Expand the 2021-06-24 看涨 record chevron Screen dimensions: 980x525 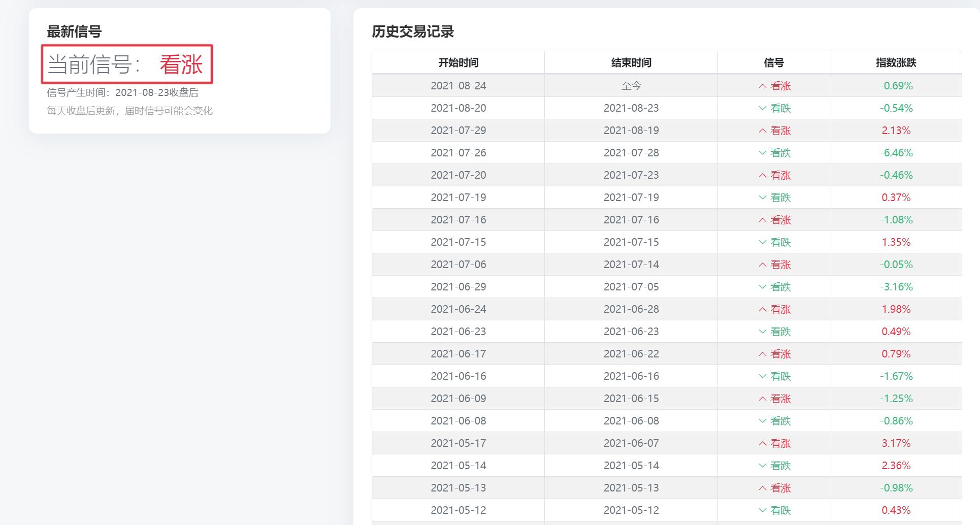(x=761, y=309)
